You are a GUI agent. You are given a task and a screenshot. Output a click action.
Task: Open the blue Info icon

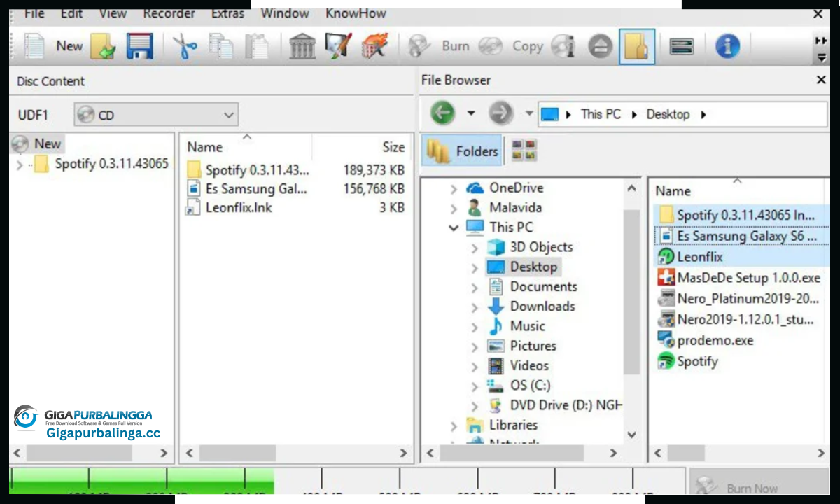pyautogui.click(x=727, y=46)
